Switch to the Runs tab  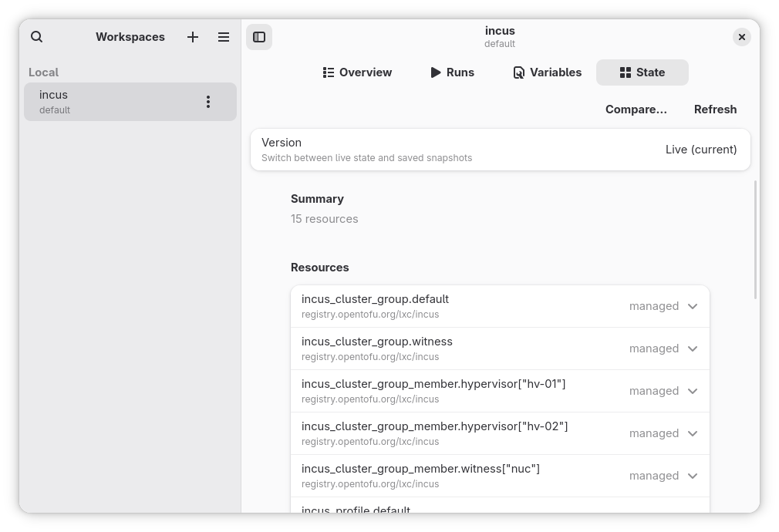452,72
